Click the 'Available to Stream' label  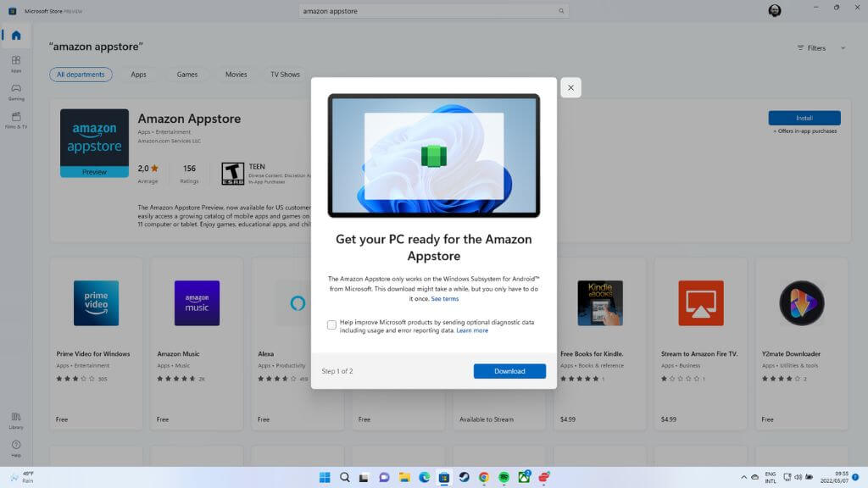coord(487,419)
